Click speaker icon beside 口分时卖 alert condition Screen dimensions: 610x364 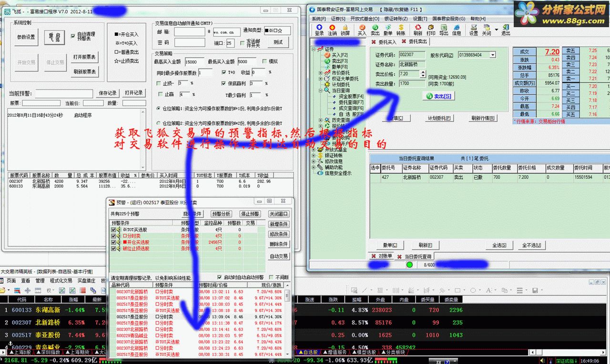[x=119, y=236]
